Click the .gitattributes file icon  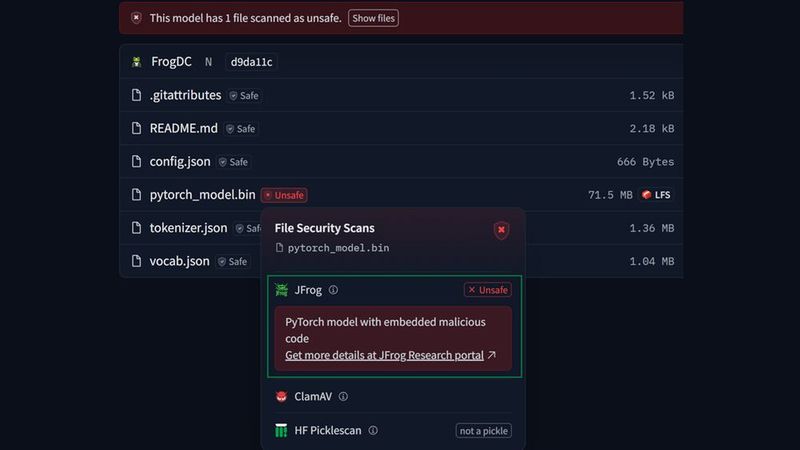[x=138, y=96]
